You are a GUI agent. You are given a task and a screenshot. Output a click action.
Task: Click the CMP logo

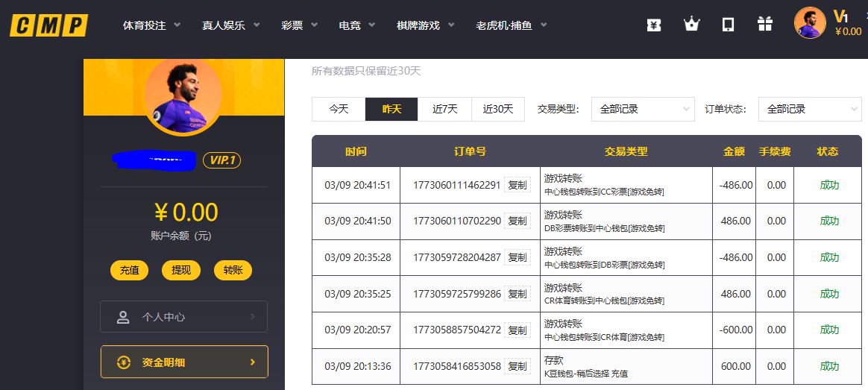coord(48,25)
